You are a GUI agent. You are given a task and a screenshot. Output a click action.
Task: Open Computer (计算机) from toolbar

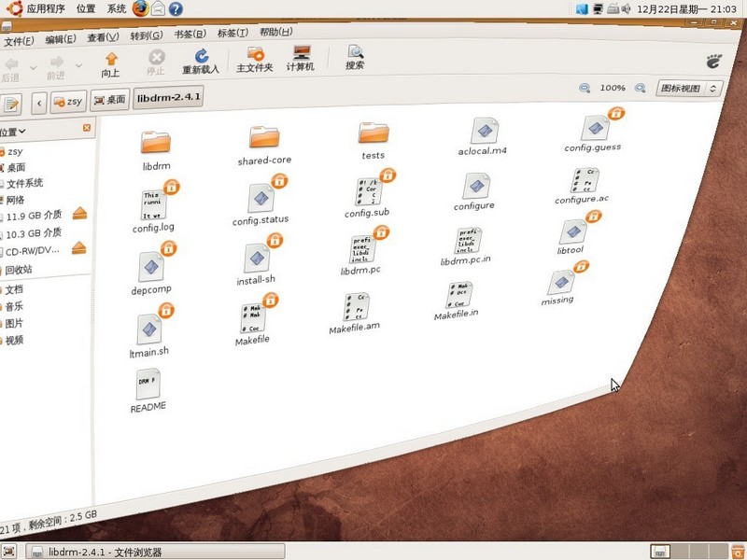pos(301,58)
